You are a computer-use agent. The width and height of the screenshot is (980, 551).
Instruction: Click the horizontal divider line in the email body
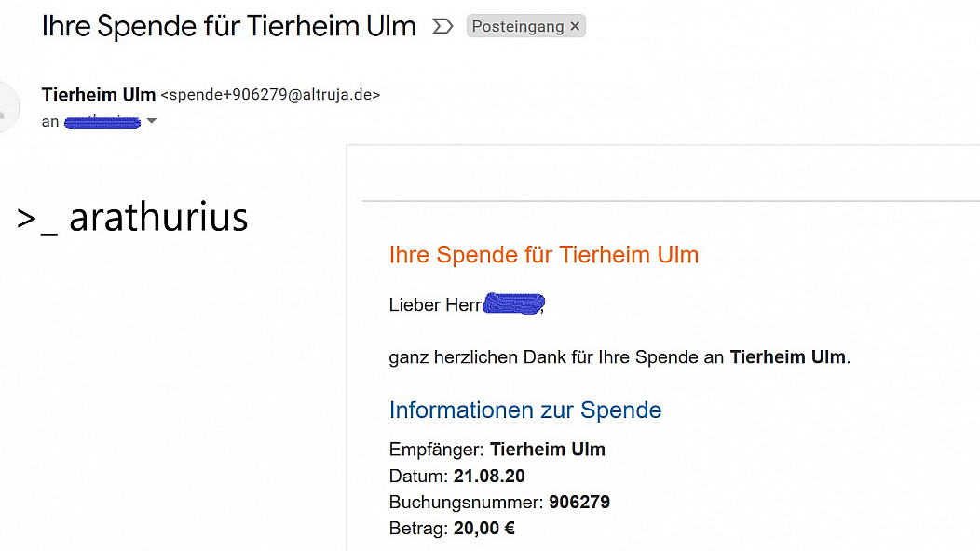672,201
